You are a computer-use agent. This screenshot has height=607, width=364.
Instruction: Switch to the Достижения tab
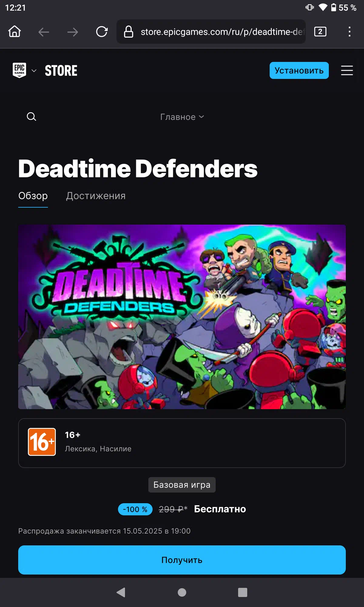point(96,196)
